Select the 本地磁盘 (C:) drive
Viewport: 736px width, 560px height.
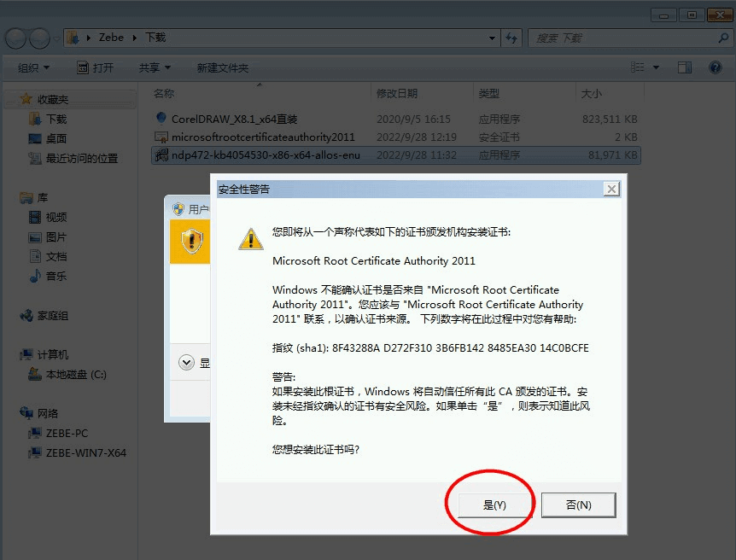pos(75,374)
